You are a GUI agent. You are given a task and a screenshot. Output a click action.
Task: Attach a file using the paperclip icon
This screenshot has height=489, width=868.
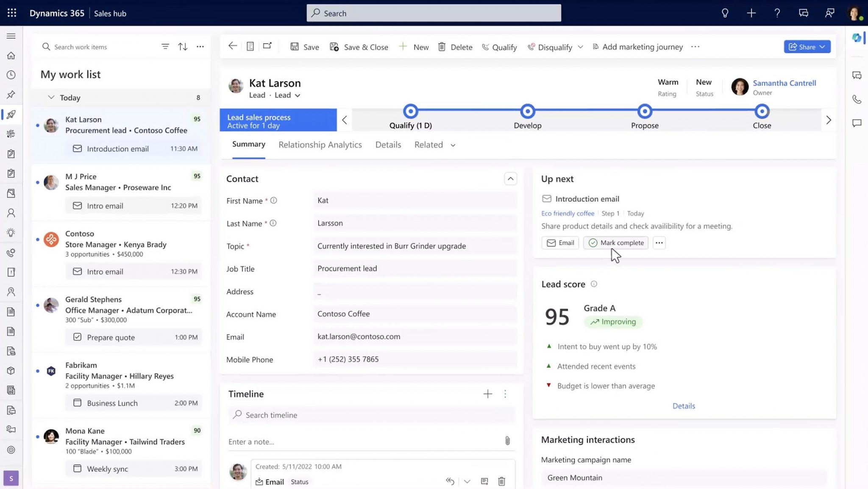click(507, 441)
